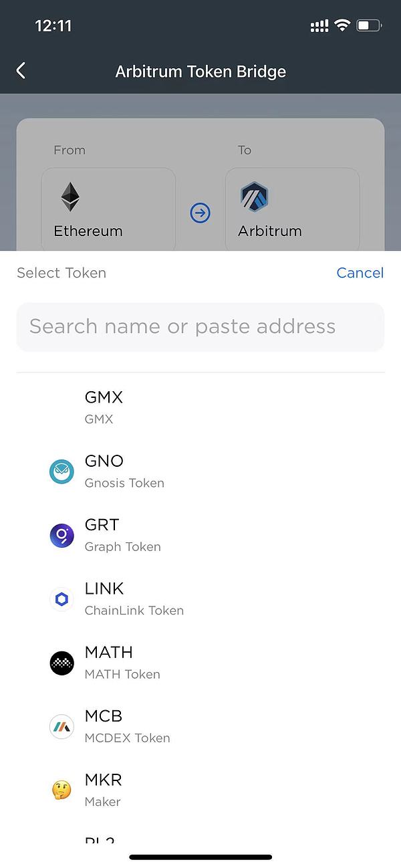Viewport: 401px width, 868px height.
Task: Focus the token search field
Action: [x=200, y=327]
